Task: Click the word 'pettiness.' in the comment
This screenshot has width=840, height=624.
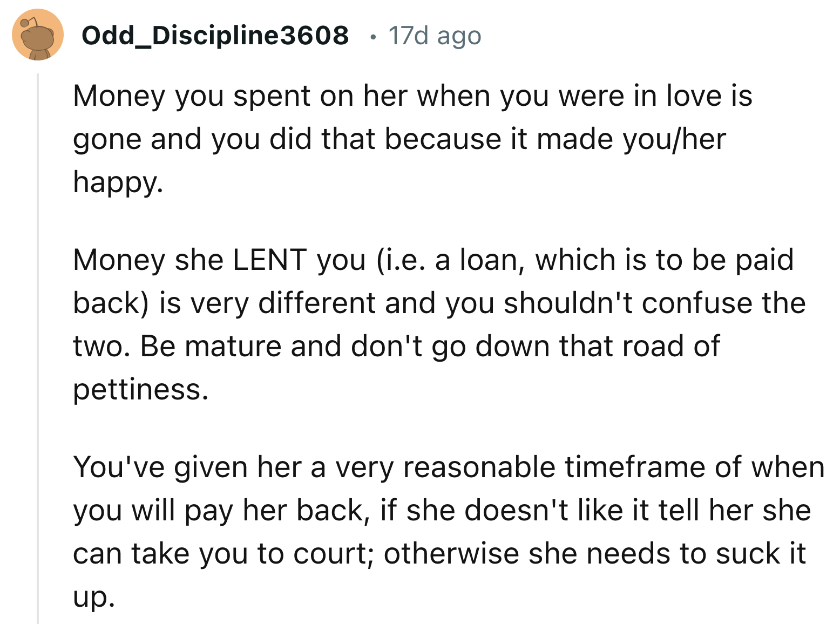Action: pyautogui.click(x=141, y=390)
